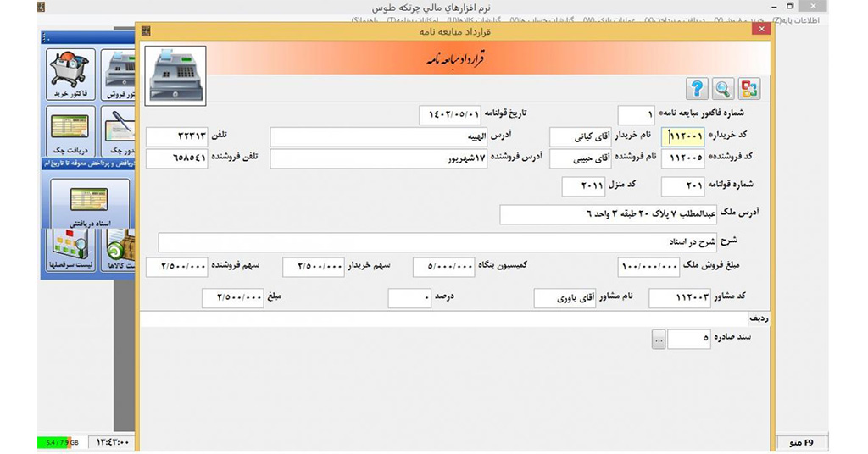Open لیست سرفصلها tile
Screen dimensions: 868x454
[70, 250]
